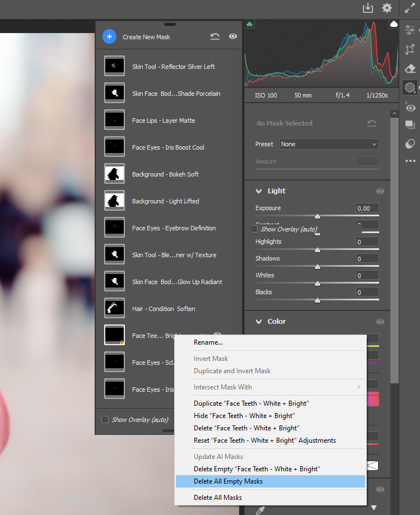
Task: Open the Presets overlapping circles icon
Action: click(410, 144)
